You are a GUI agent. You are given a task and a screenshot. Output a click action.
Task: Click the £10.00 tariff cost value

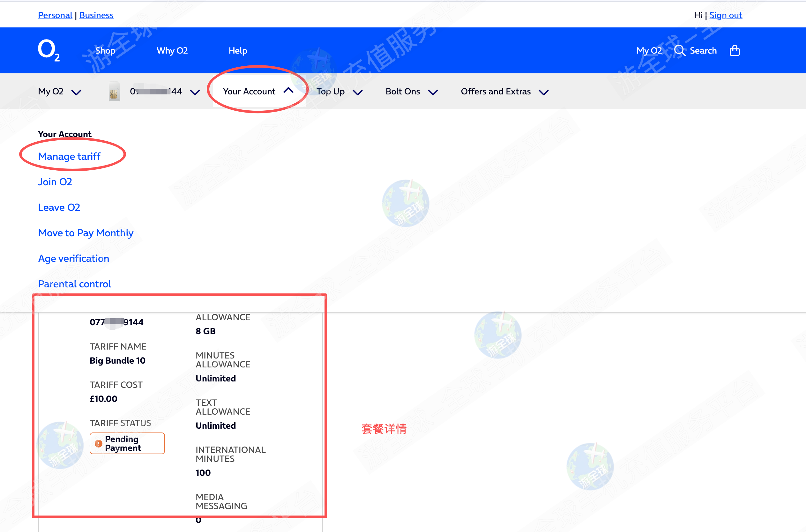[103, 399]
